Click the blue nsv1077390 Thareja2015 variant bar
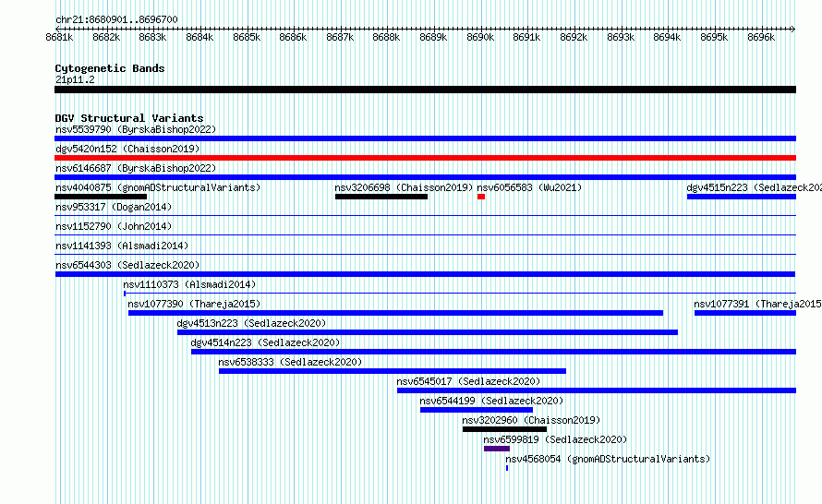 click(396, 313)
